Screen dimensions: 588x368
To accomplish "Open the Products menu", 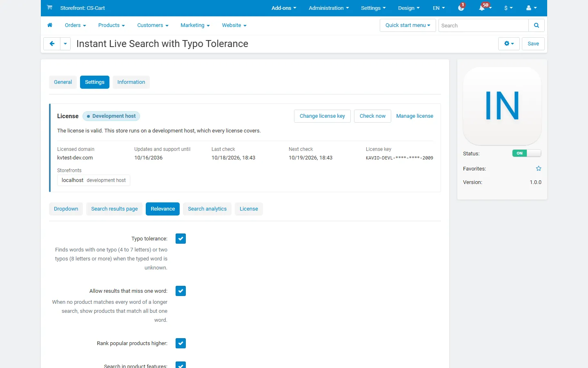I will tap(111, 25).
